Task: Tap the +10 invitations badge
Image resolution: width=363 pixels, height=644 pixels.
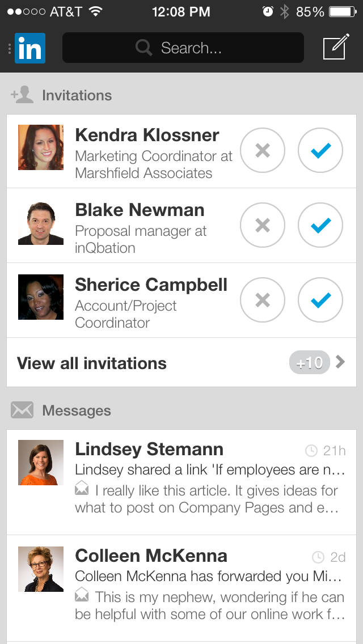Action: (x=309, y=363)
